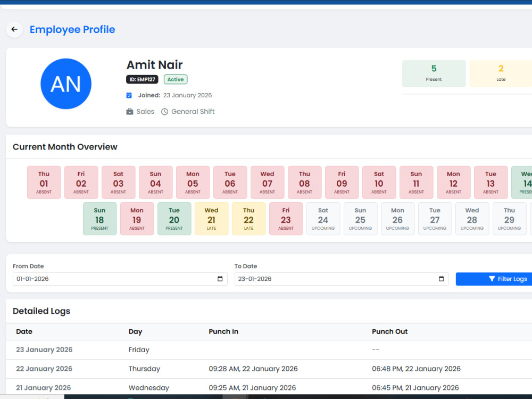Viewport: 532px width, 399px height.
Task: Select Fri 02 absent day tile
Action: pyautogui.click(x=81, y=182)
